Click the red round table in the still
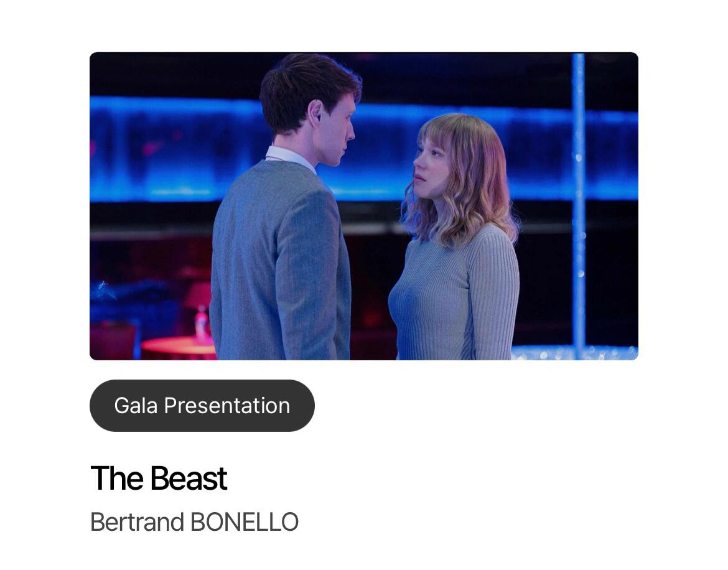The height and width of the screenshot is (570, 728). [x=179, y=347]
